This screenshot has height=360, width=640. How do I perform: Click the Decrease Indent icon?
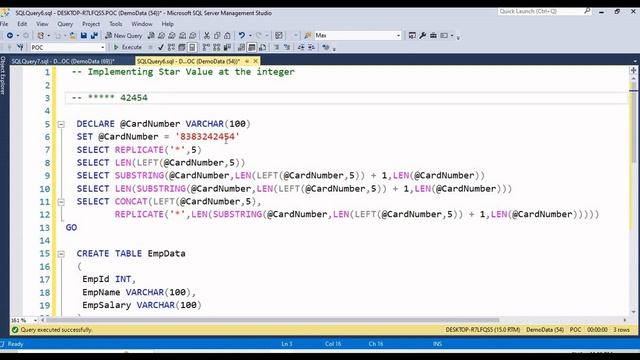(x=301, y=47)
